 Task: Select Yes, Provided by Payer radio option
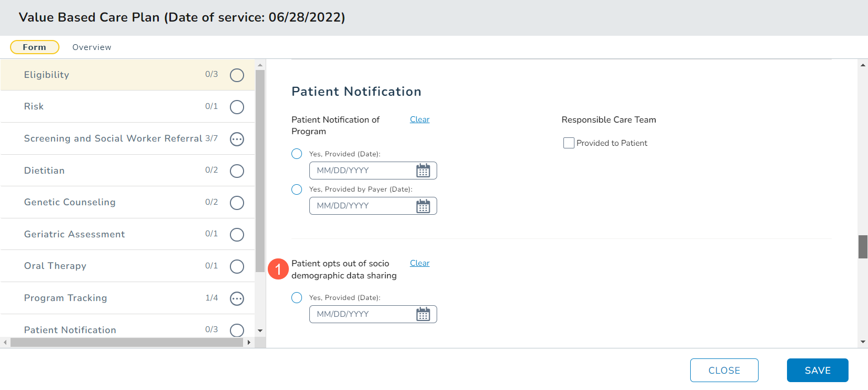pyautogui.click(x=297, y=189)
